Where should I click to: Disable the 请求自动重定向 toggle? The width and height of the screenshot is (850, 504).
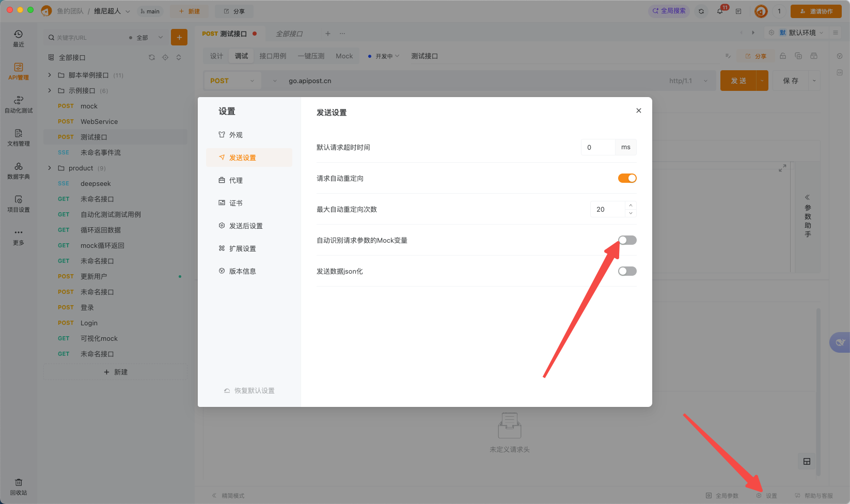pos(627,178)
